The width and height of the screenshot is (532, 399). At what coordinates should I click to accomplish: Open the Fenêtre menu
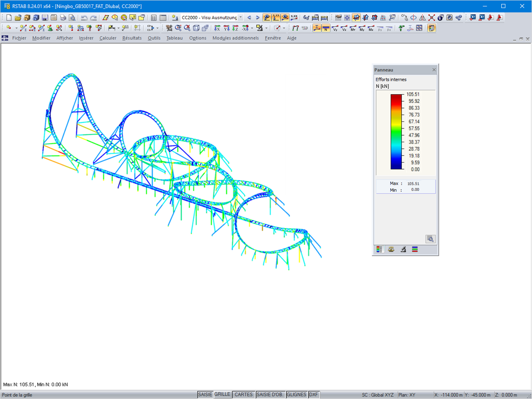pos(273,38)
